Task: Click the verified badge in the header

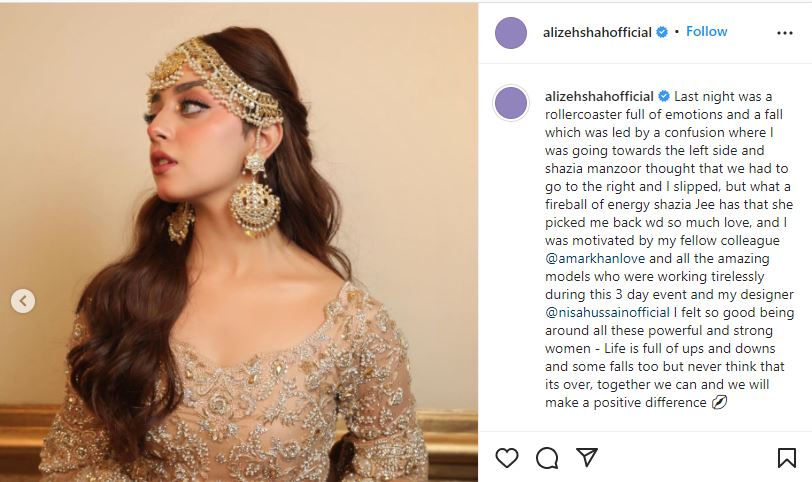Action: click(x=662, y=32)
